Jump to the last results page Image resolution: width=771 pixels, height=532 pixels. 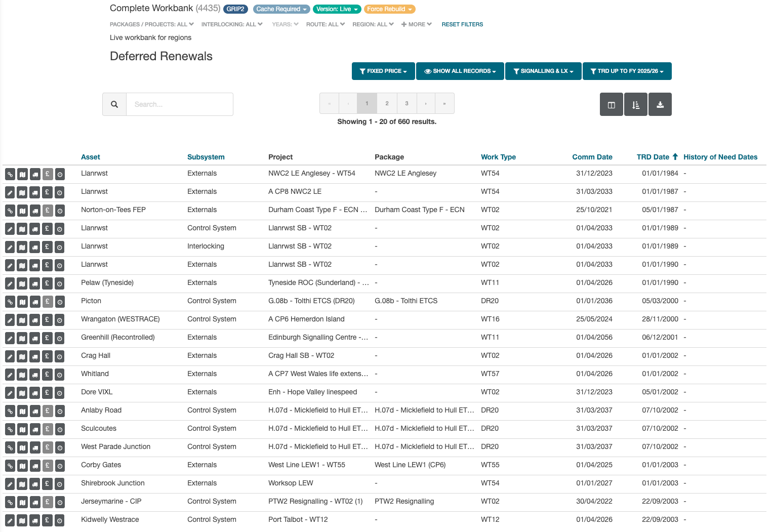tap(444, 103)
